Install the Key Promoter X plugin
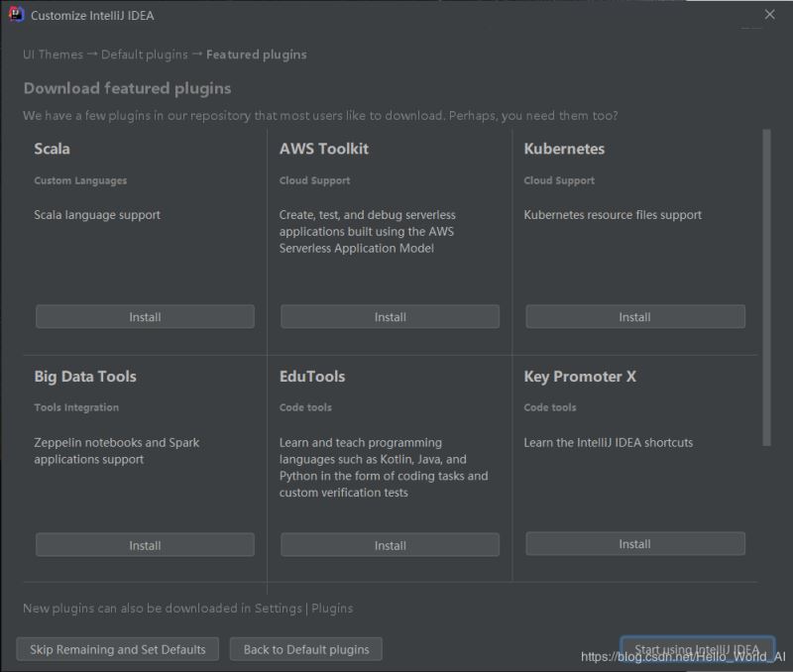Screen dimensions: 793x672 pyautogui.click(x=634, y=543)
